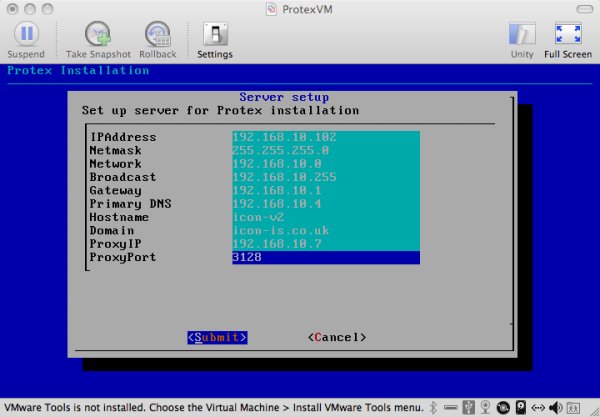Click the ProtexVM document icon in title bar

[271, 9]
